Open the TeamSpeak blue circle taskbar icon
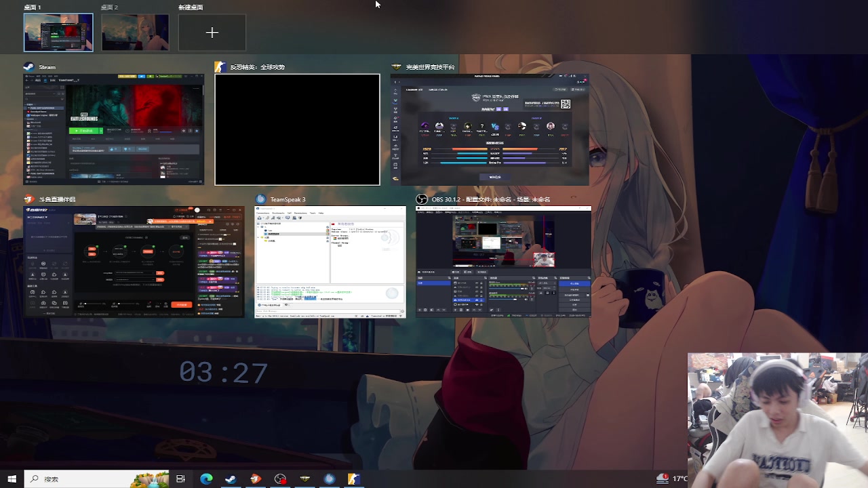This screenshot has width=868, height=488. click(329, 479)
